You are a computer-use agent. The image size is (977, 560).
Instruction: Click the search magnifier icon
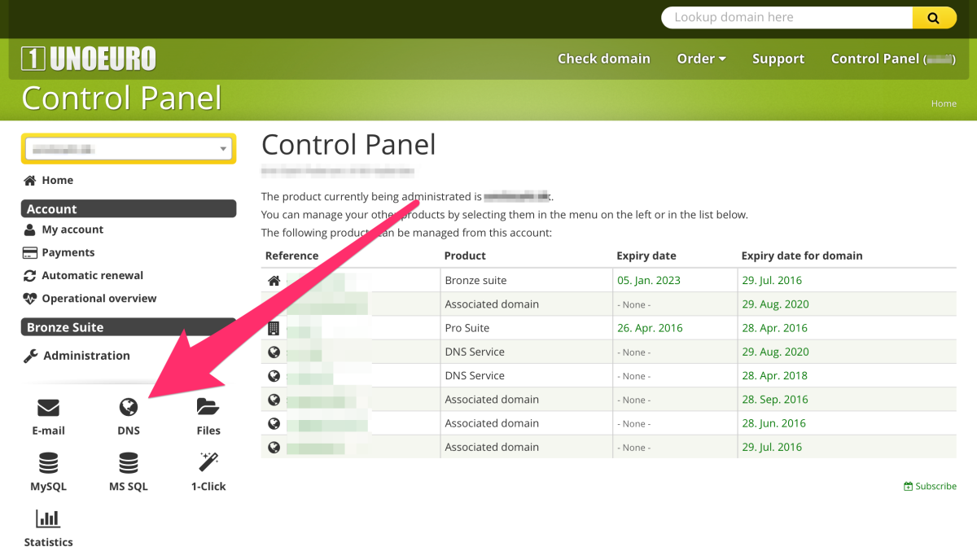933,17
